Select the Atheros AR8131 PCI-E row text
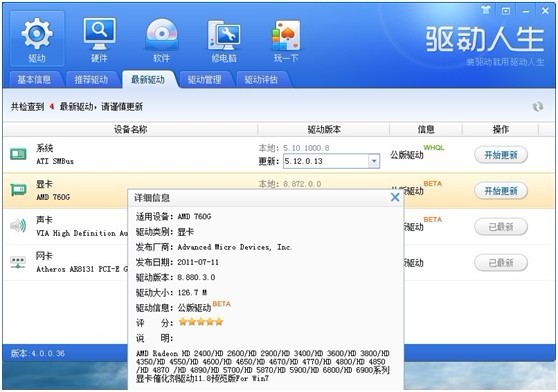This screenshot has width=558, height=392. [81, 269]
